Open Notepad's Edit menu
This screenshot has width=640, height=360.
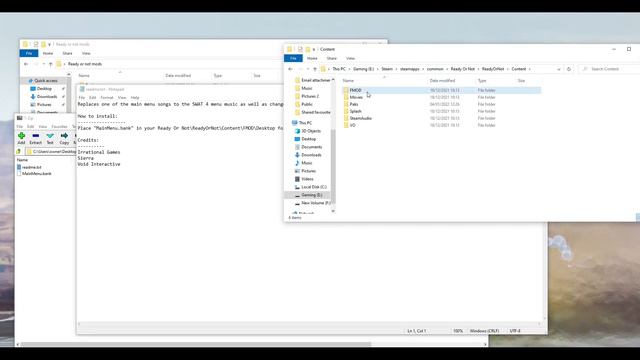coord(93,98)
